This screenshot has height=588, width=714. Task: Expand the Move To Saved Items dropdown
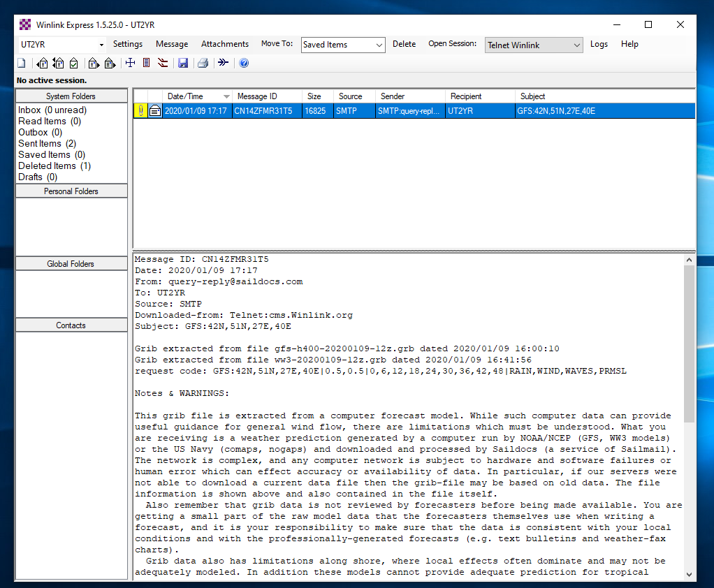pyautogui.click(x=379, y=45)
